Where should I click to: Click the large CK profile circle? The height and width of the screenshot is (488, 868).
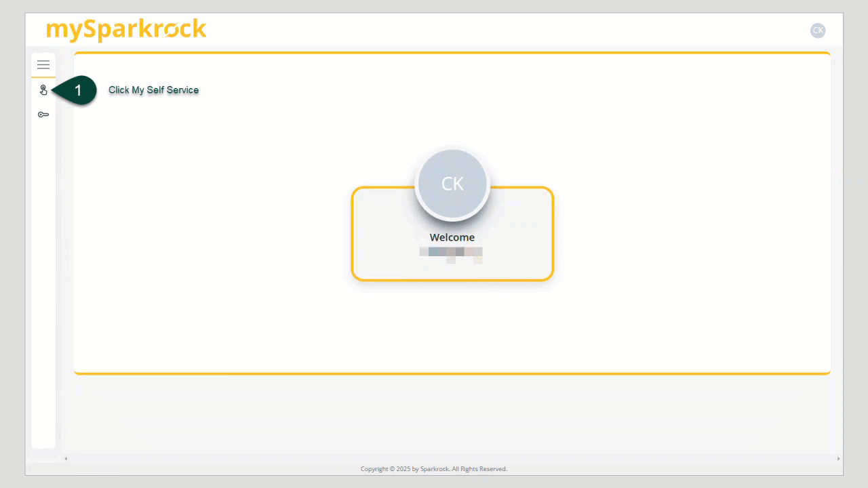point(452,184)
